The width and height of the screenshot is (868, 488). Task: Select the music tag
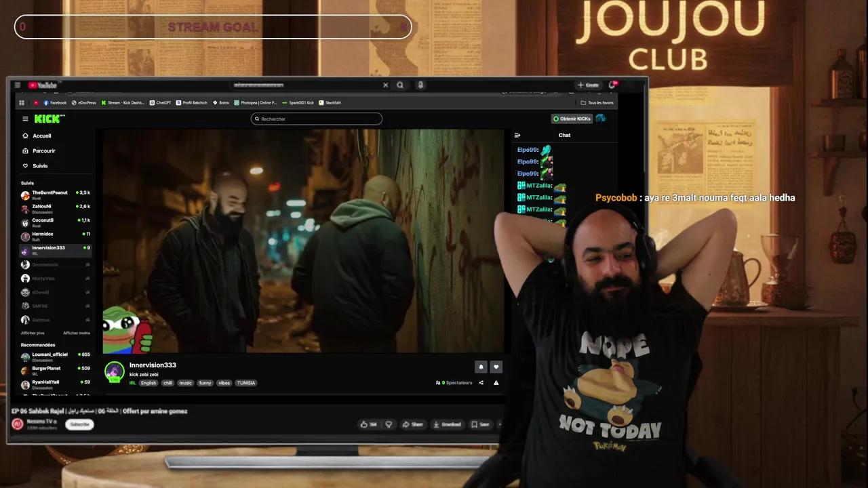(x=186, y=383)
